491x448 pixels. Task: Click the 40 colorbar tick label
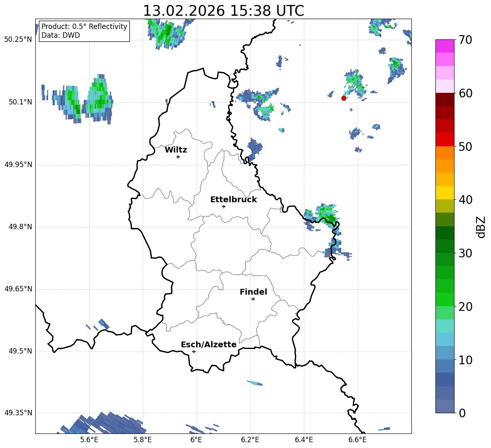pyautogui.click(x=465, y=200)
